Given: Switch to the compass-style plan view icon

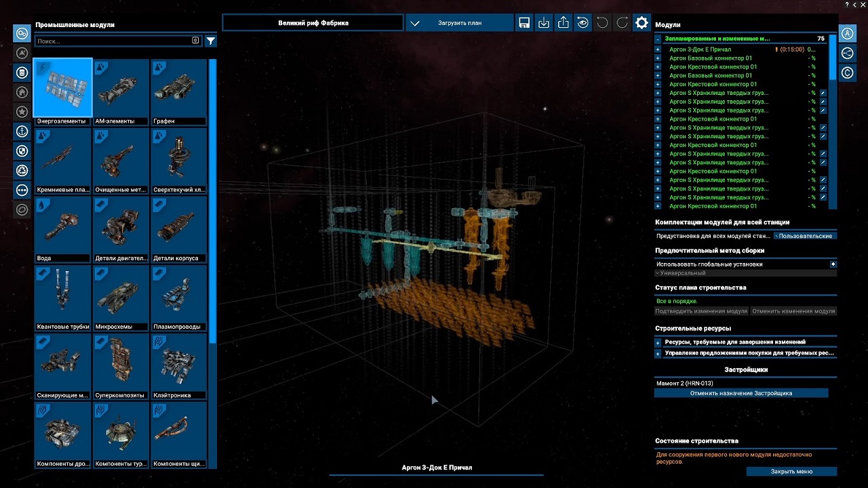Looking at the screenshot, I should coord(848,33).
